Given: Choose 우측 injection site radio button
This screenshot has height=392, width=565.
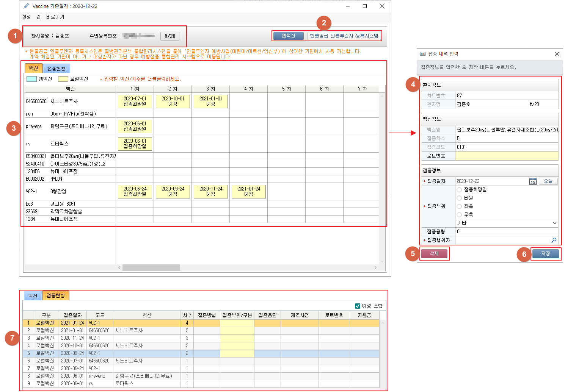Looking at the screenshot, I should [x=459, y=215].
